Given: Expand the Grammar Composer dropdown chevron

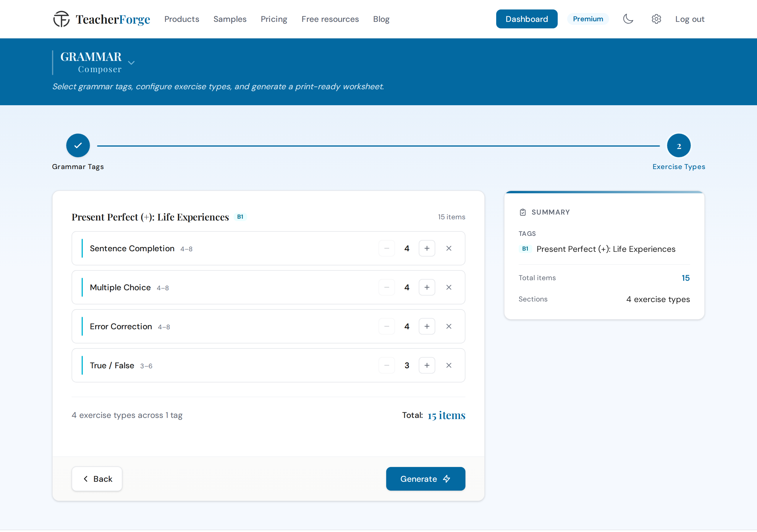Looking at the screenshot, I should pyautogui.click(x=131, y=63).
